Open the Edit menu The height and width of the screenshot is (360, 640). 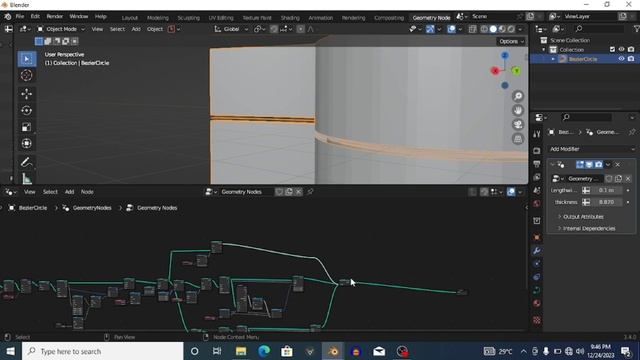(35, 17)
